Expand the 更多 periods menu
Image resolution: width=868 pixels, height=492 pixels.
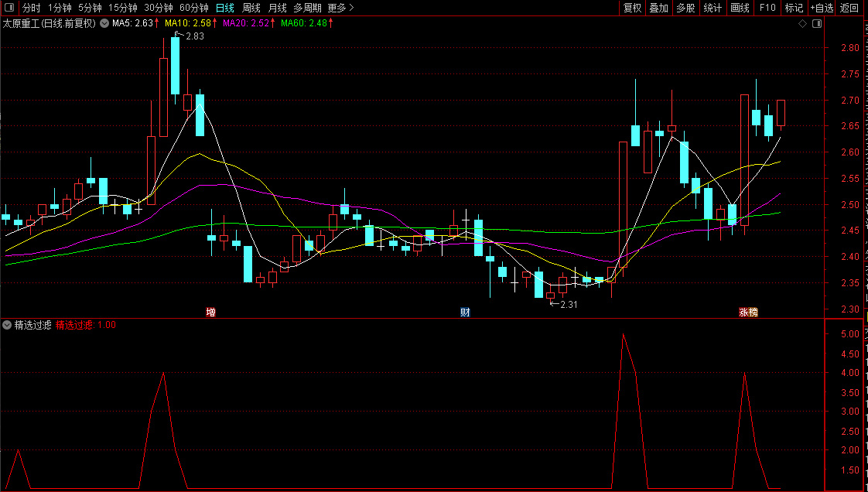coord(340,8)
